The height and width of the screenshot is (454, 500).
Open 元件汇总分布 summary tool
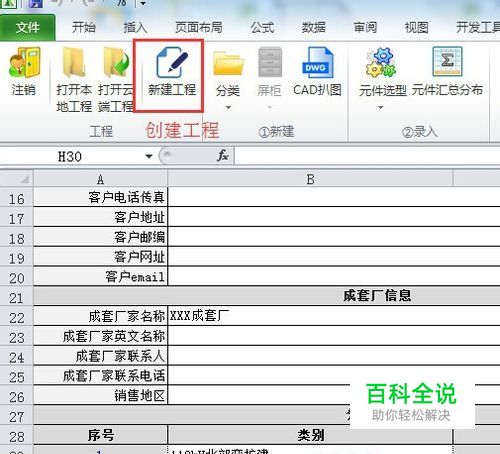tap(447, 72)
